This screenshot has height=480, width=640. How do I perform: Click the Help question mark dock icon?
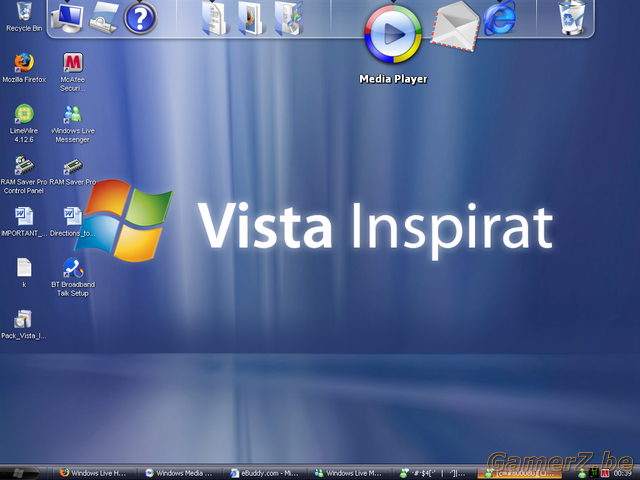140,18
